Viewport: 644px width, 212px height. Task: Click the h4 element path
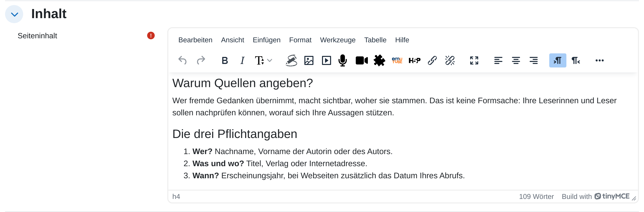(176, 196)
